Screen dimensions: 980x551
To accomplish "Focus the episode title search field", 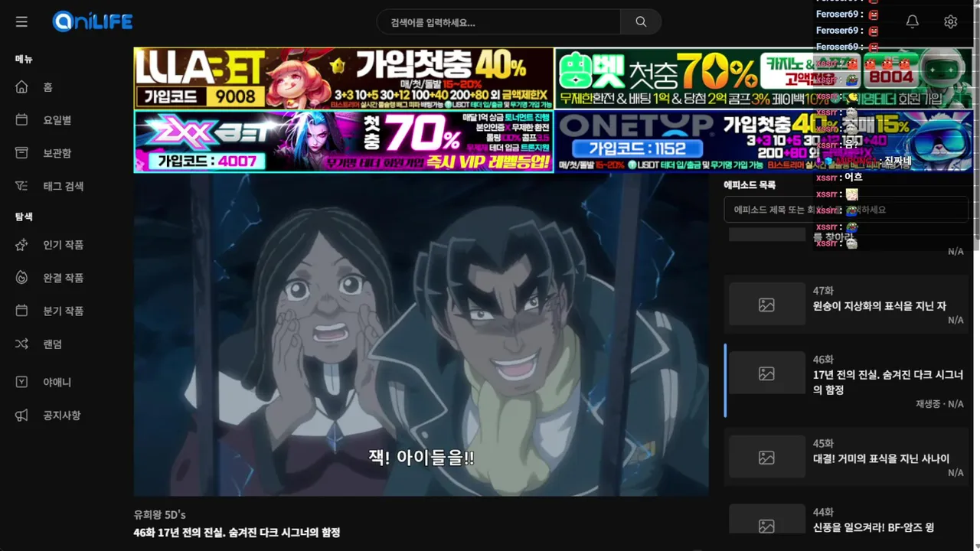I will 846,209.
